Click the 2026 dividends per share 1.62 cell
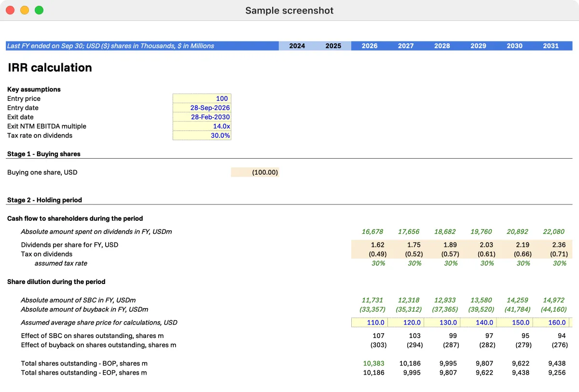This screenshot has width=579, height=392. point(370,244)
